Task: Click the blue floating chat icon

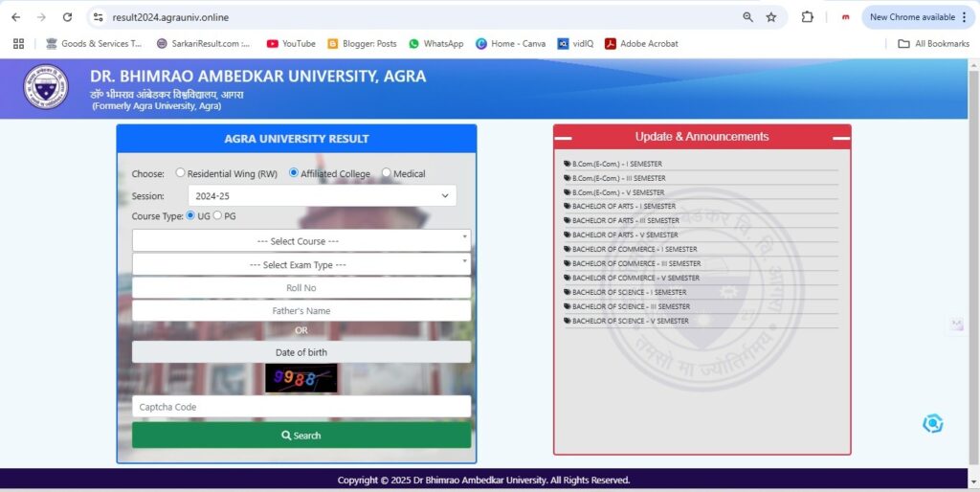Action: tap(932, 423)
